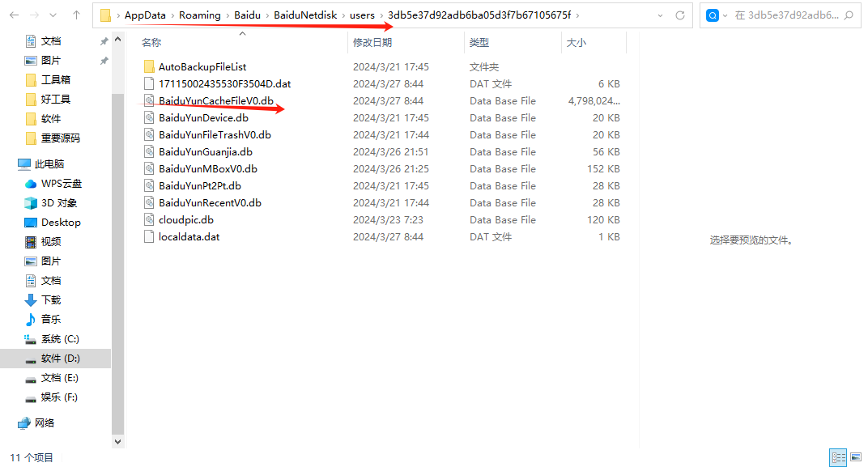This screenshot has height=467, width=868.
Task: Open the 文档 (E:) drive
Action: 60,378
